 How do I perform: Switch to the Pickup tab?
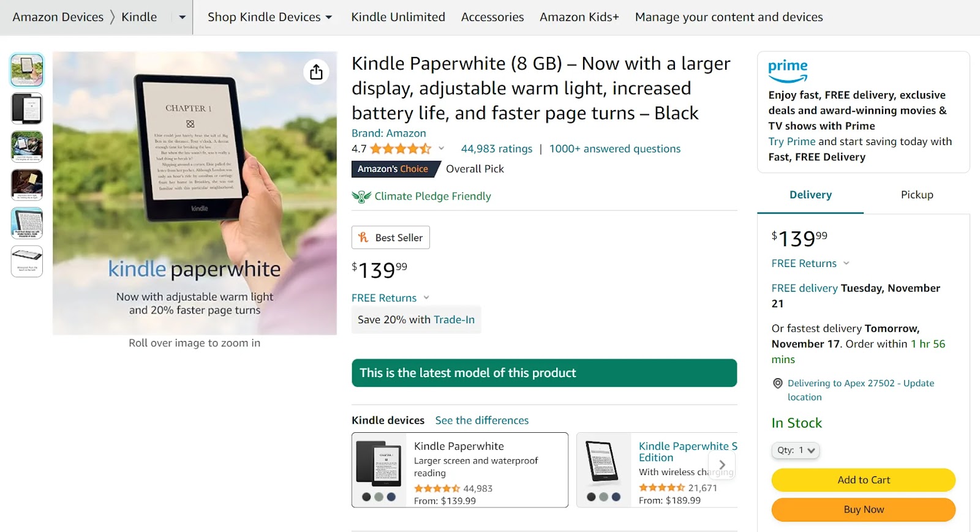916,195
